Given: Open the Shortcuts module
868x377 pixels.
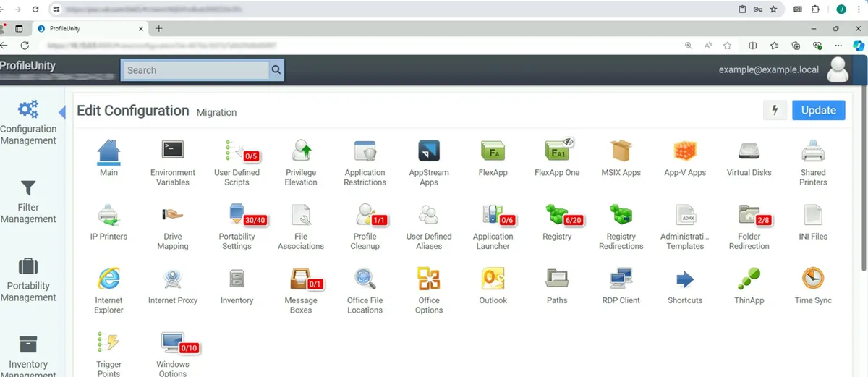Looking at the screenshot, I should [x=685, y=286].
